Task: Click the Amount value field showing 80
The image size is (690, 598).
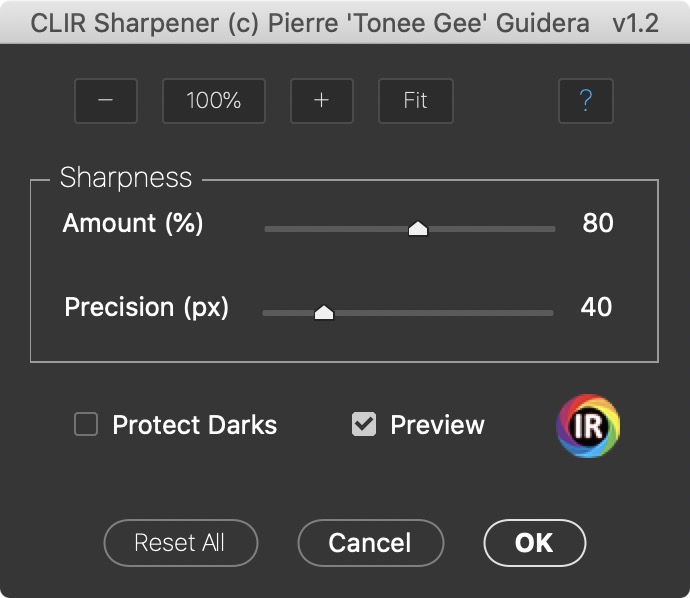Action: pyautogui.click(x=597, y=223)
